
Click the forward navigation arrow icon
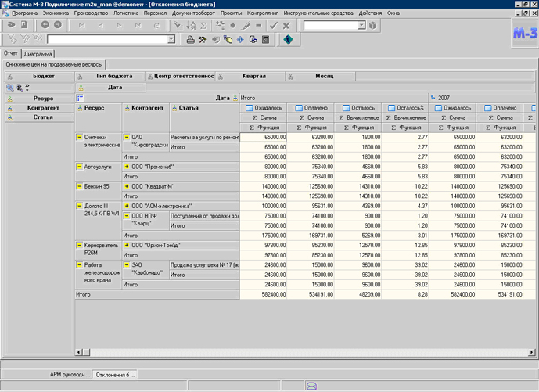click(x=57, y=25)
